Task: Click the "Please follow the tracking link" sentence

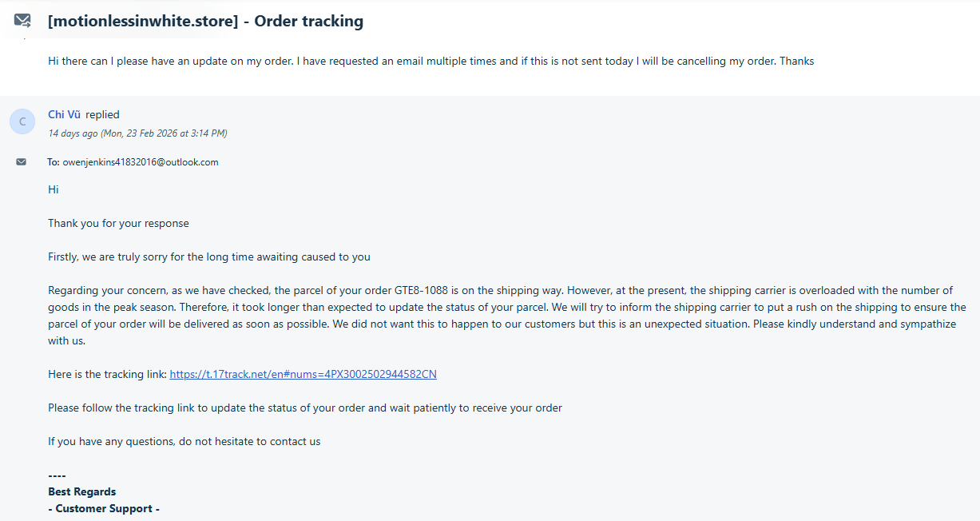Action: click(304, 408)
